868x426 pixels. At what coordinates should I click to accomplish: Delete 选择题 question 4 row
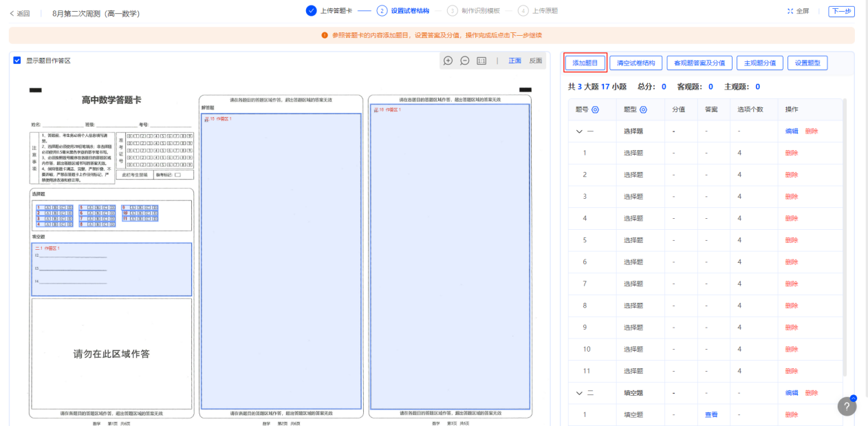792,218
